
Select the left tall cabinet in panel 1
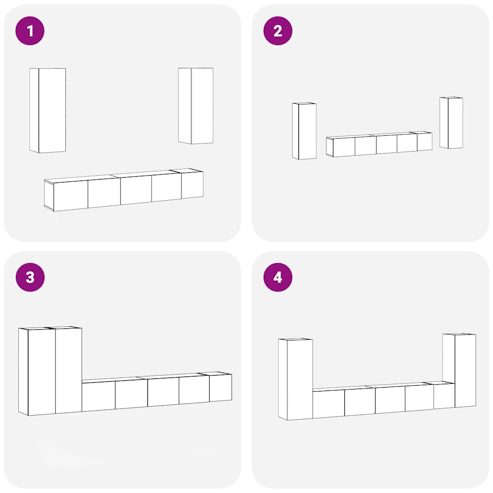(x=48, y=110)
